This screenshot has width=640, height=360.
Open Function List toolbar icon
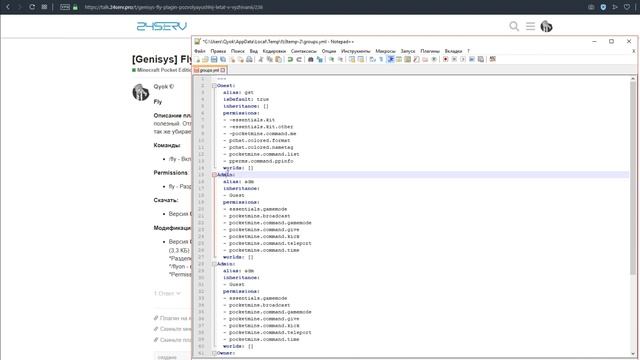coord(416,60)
